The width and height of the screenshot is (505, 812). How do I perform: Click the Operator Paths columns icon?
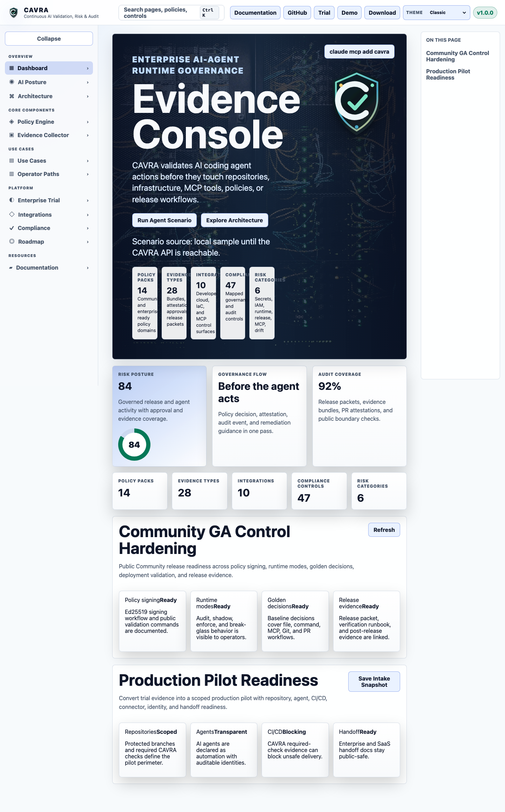pyautogui.click(x=12, y=174)
